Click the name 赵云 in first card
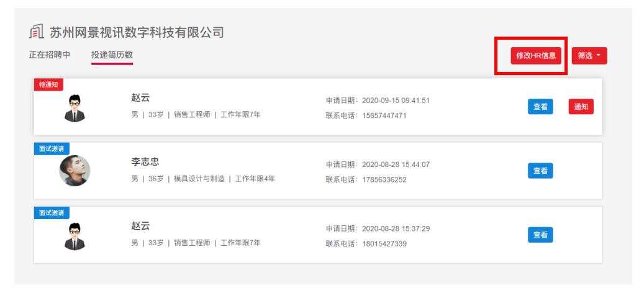644x293 pixels. [140, 98]
